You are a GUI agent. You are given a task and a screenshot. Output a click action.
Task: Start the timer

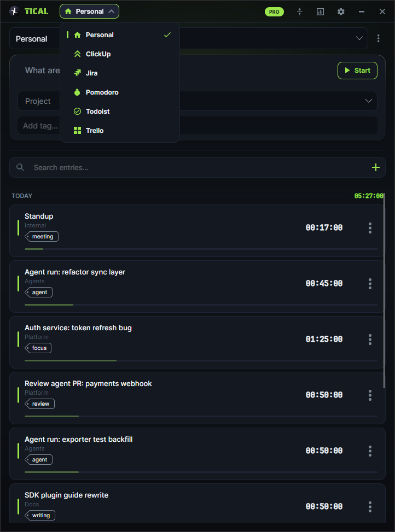[x=357, y=71]
